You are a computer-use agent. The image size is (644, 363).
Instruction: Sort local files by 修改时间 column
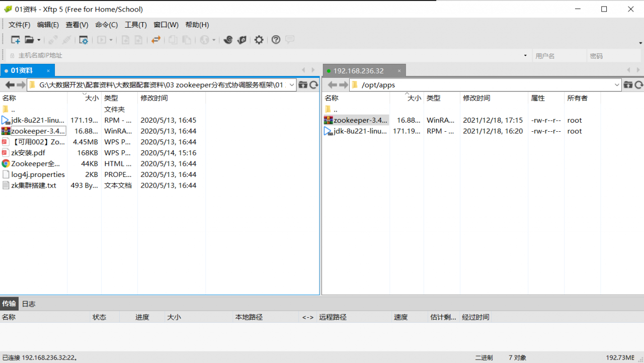click(172, 98)
